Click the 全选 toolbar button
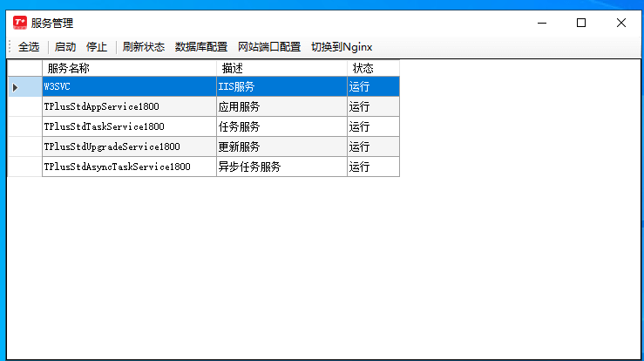The image size is (644, 361). [x=29, y=47]
